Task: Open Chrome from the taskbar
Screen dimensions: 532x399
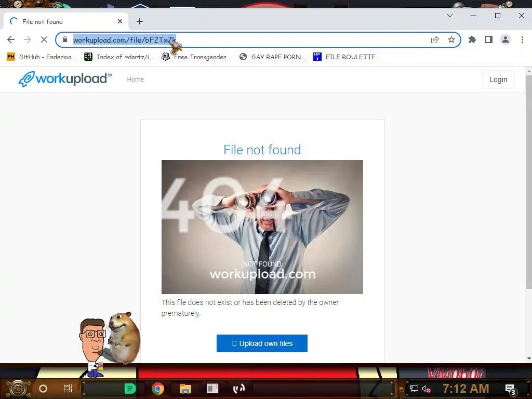Action: click(x=158, y=389)
